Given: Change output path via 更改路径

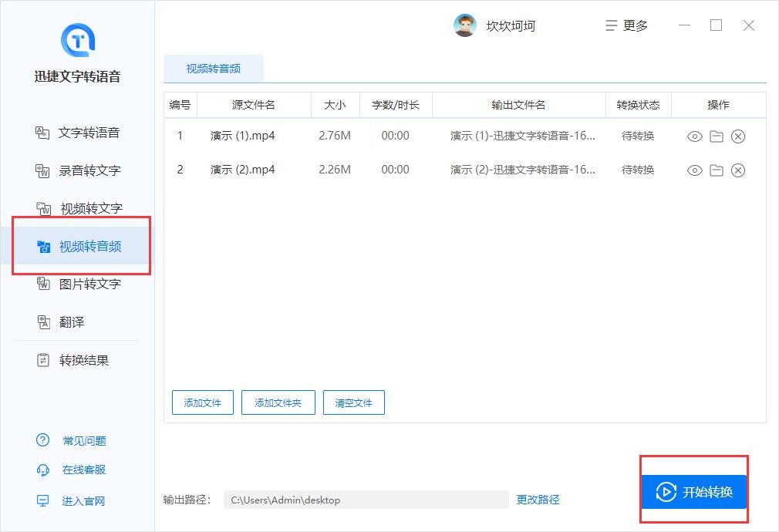Looking at the screenshot, I should point(537,500).
